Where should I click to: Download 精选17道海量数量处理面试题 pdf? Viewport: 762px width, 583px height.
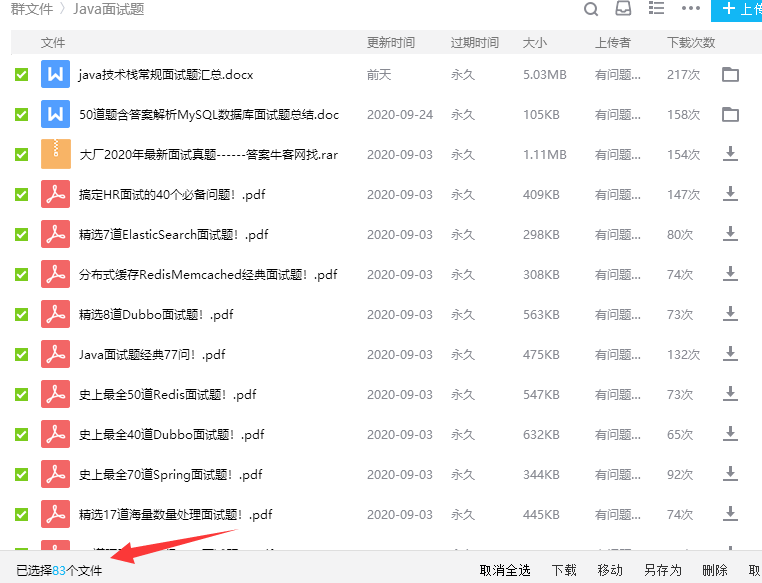(x=730, y=514)
